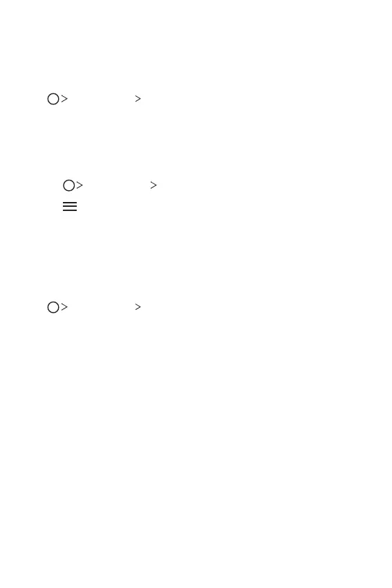Click the chevron beside the bottommost circle
Image resolution: width=392 pixels, height=588 pixels.
pyautogui.click(x=64, y=306)
